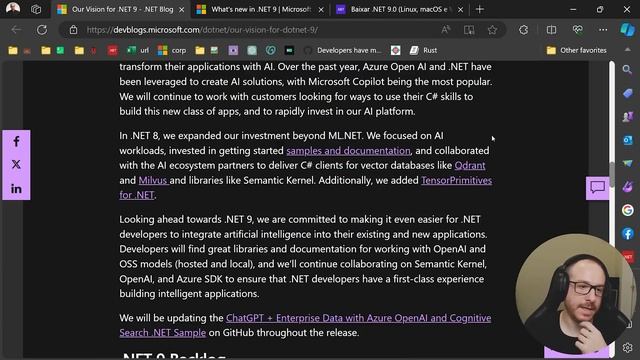Open Facebook in the sidebar
The image size is (640, 360).
(x=627, y=234)
